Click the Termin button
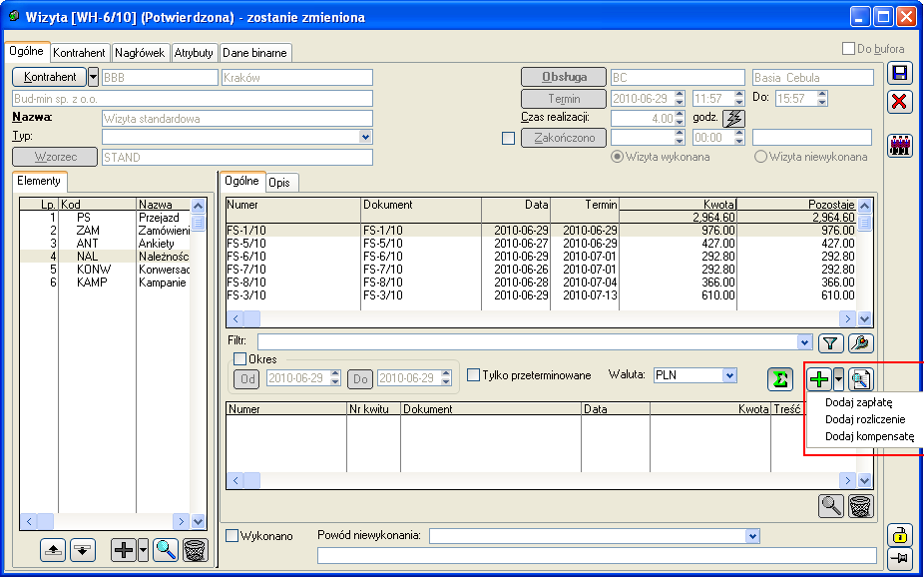Viewport: 924px width, 577px height. click(564, 99)
